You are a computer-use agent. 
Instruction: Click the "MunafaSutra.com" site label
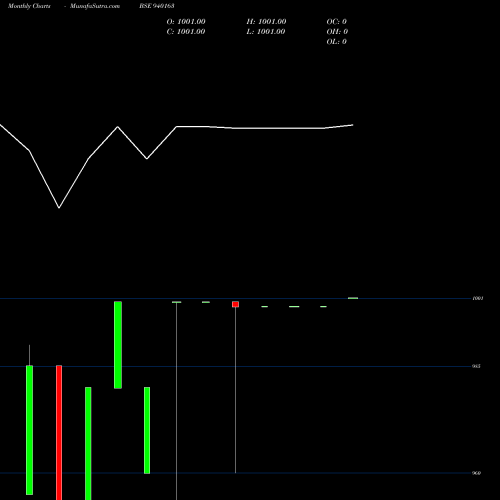95,6
